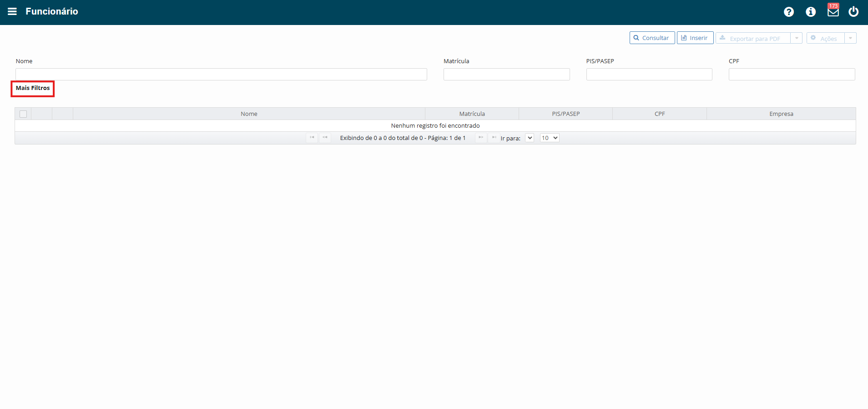Viewport: 868px width, 409px height.
Task: Sort by the CPF column header
Action: coord(660,114)
